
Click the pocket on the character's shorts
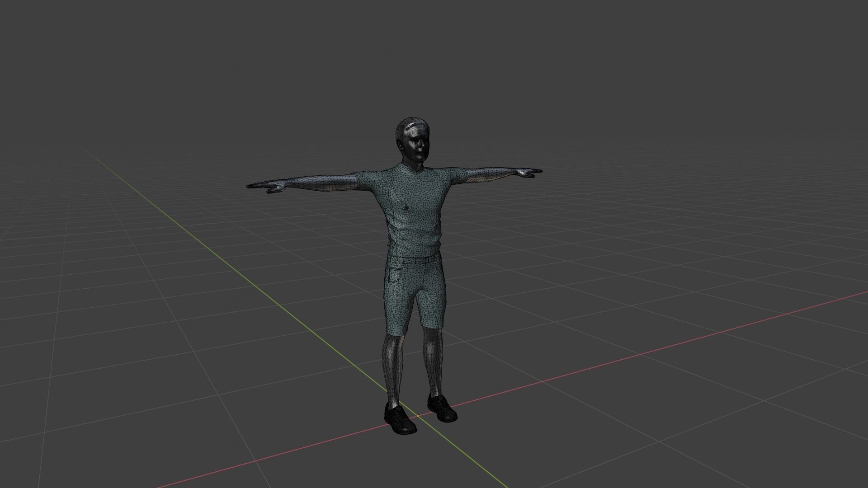[x=395, y=275]
